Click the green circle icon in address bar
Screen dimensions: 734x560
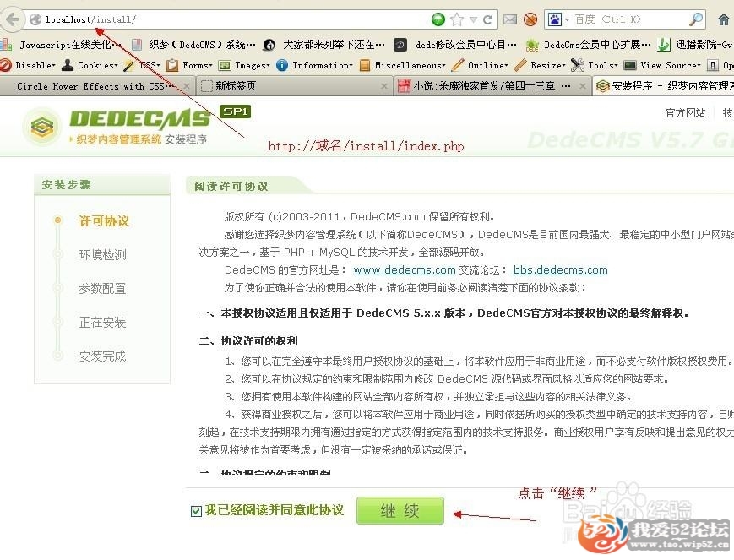438,19
